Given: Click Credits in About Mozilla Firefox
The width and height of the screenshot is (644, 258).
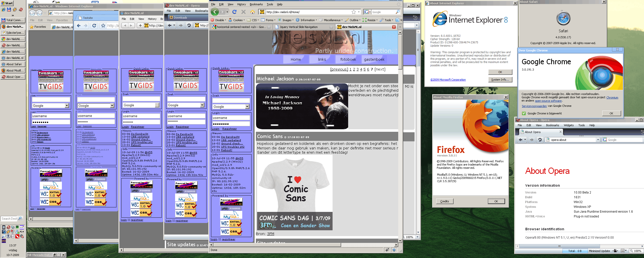Looking at the screenshot, I should click(445, 201).
